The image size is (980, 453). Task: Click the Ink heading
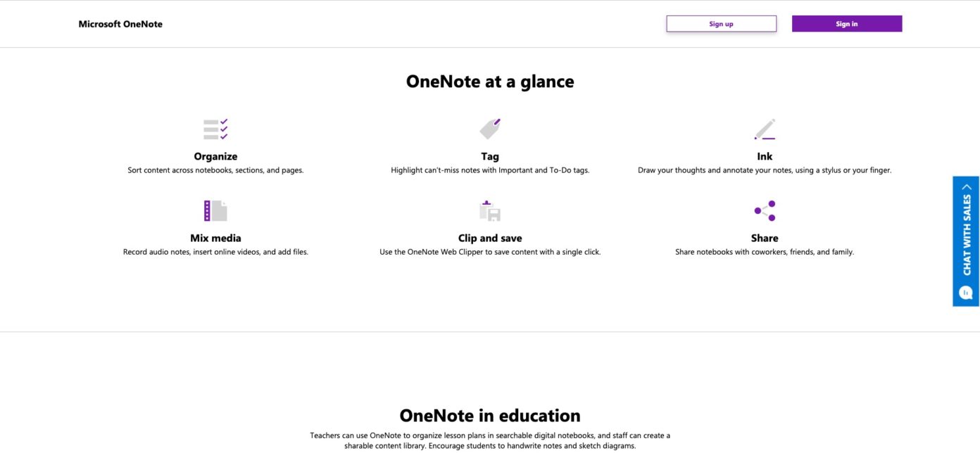click(x=765, y=155)
